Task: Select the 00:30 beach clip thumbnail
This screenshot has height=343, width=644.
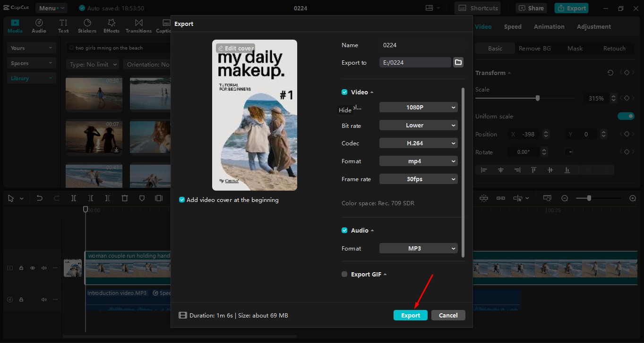Action: tap(94, 94)
